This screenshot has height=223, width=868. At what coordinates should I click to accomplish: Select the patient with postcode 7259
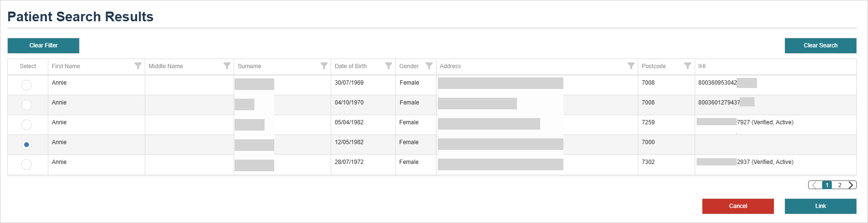click(27, 125)
